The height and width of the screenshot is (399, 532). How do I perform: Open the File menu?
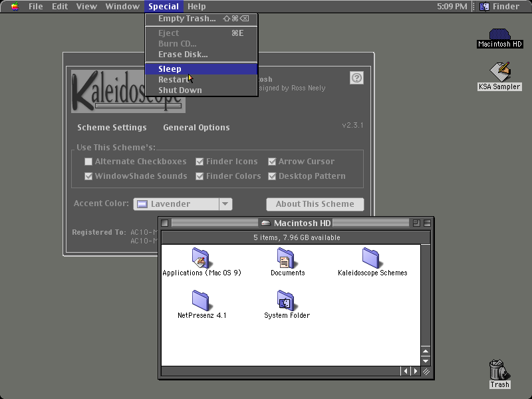click(x=36, y=7)
